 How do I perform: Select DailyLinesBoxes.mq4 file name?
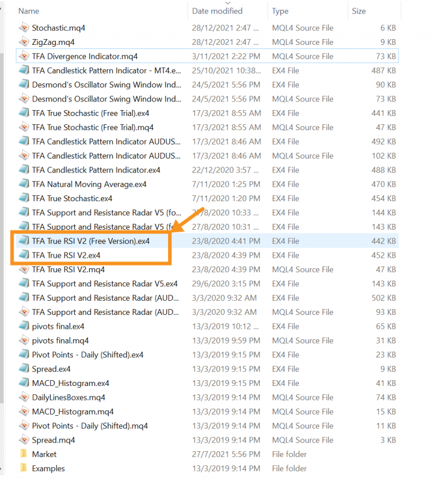[68, 398]
